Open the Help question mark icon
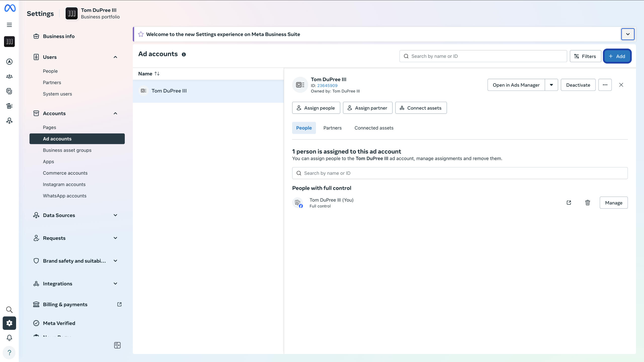Viewport: 644px width, 362px height. 9,352
